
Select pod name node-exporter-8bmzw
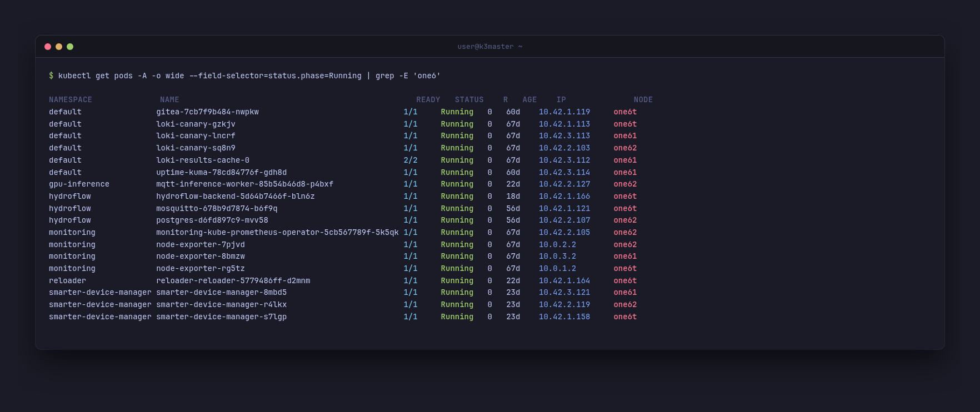click(x=201, y=257)
